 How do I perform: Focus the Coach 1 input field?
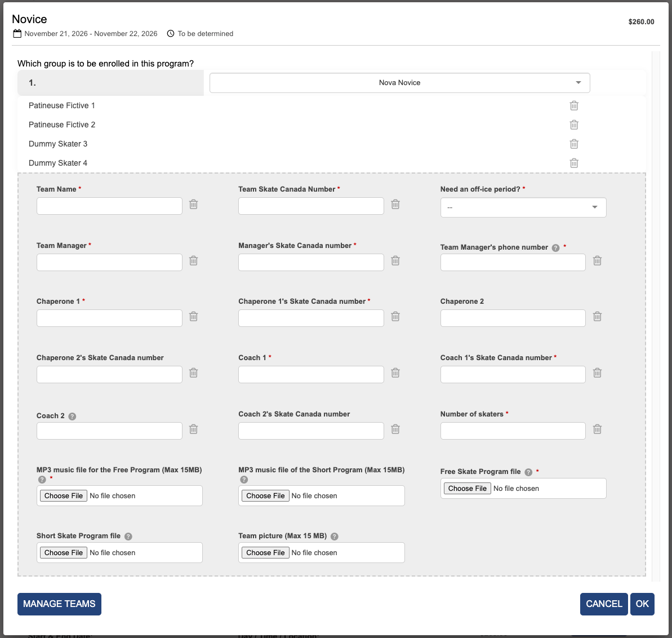[311, 375]
